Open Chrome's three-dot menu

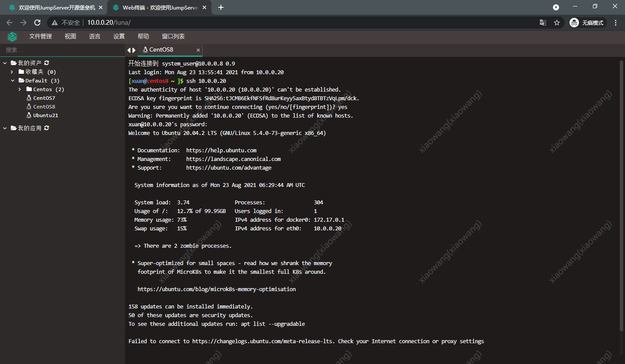point(616,23)
